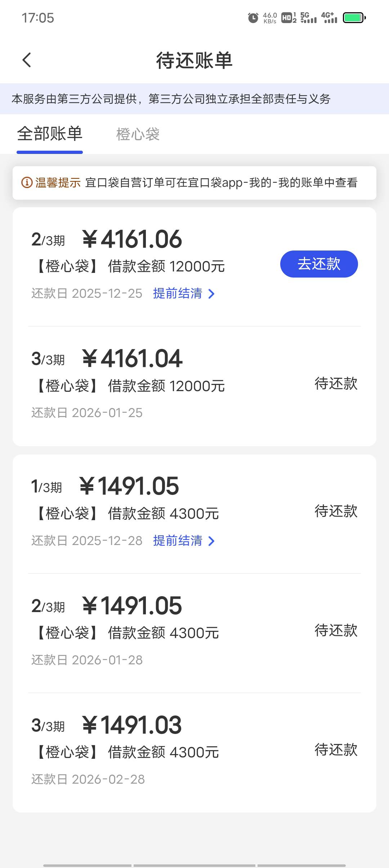Expand chevron next to 2025-12-25 提前结清
Screen dimensions: 389x868
tap(212, 294)
